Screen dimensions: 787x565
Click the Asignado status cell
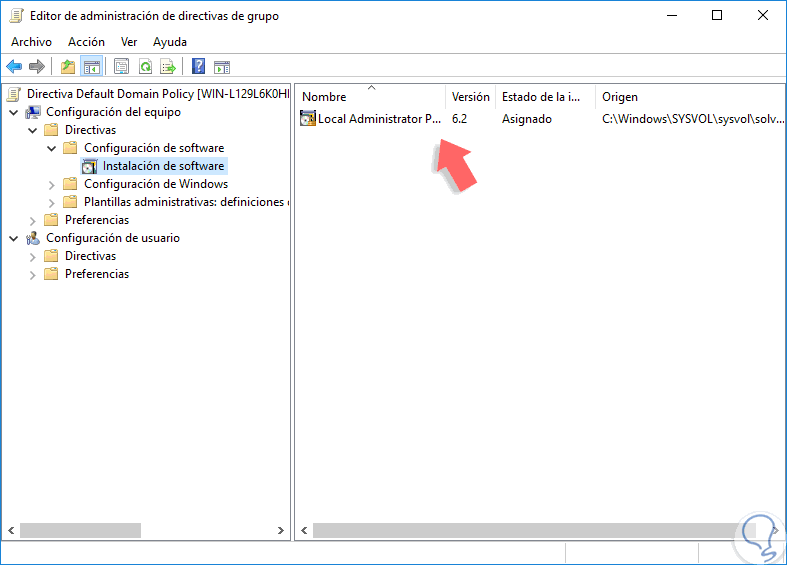pyautogui.click(x=527, y=119)
